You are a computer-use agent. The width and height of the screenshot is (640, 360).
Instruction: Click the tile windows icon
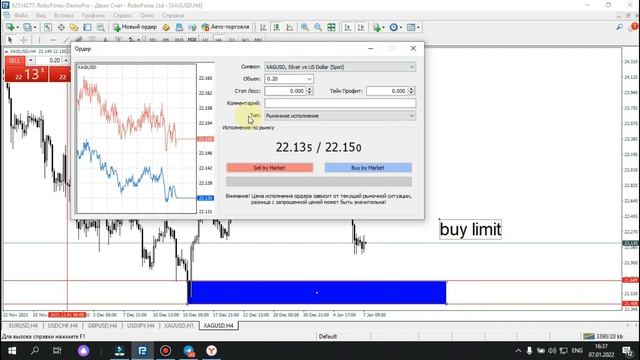click(x=331, y=27)
